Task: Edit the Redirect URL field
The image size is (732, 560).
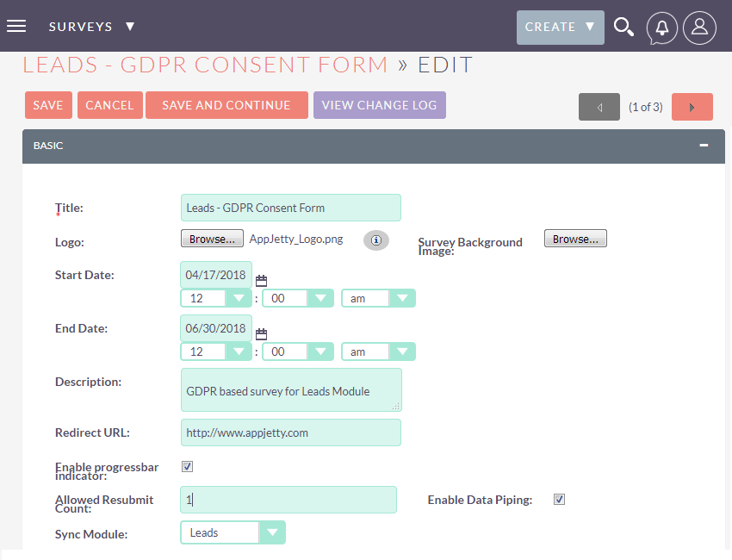Action: point(291,432)
